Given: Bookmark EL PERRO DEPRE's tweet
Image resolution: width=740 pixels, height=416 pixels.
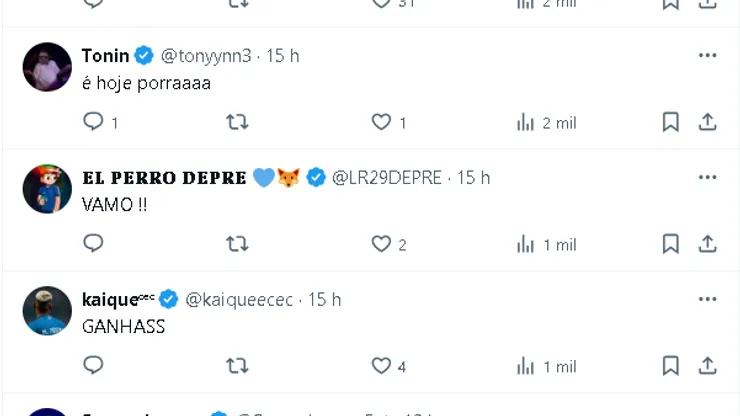Looking at the screenshot, I should coord(671,244).
